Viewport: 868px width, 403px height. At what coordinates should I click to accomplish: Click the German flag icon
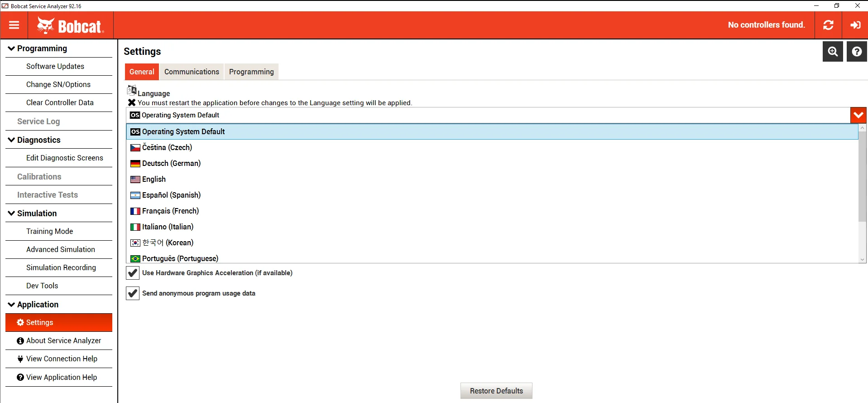pyautogui.click(x=135, y=164)
